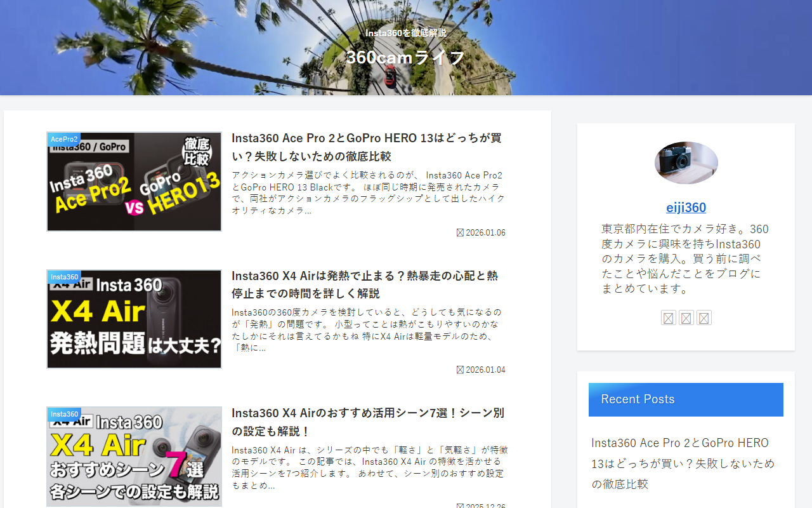Open Insta360 Ace Pro 2とGoPro HERO 13 article title
The height and width of the screenshot is (508, 812).
pos(368,147)
